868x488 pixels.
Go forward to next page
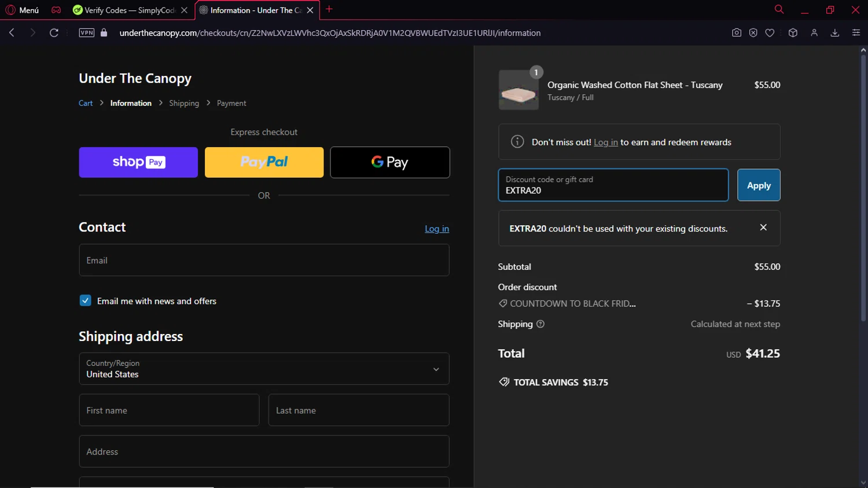click(x=32, y=33)
